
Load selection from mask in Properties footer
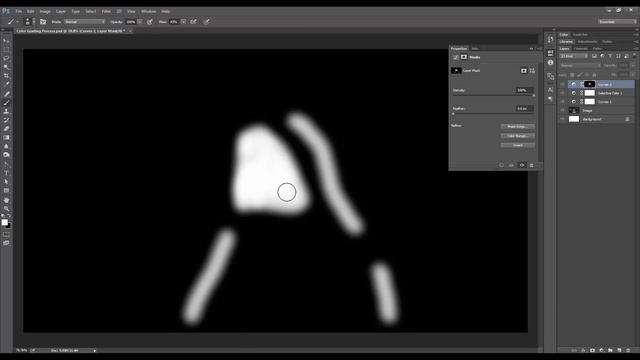tap(502, 165)
